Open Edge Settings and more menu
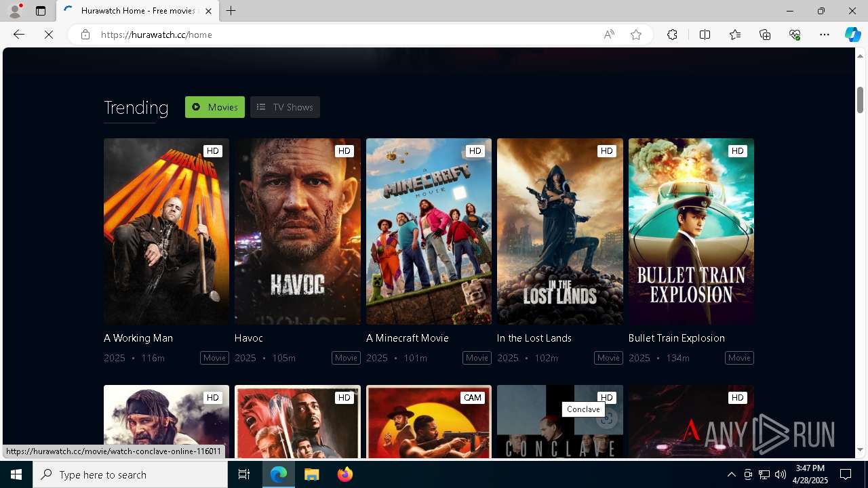The image size is (868, 488). click(x=825, y=35)
